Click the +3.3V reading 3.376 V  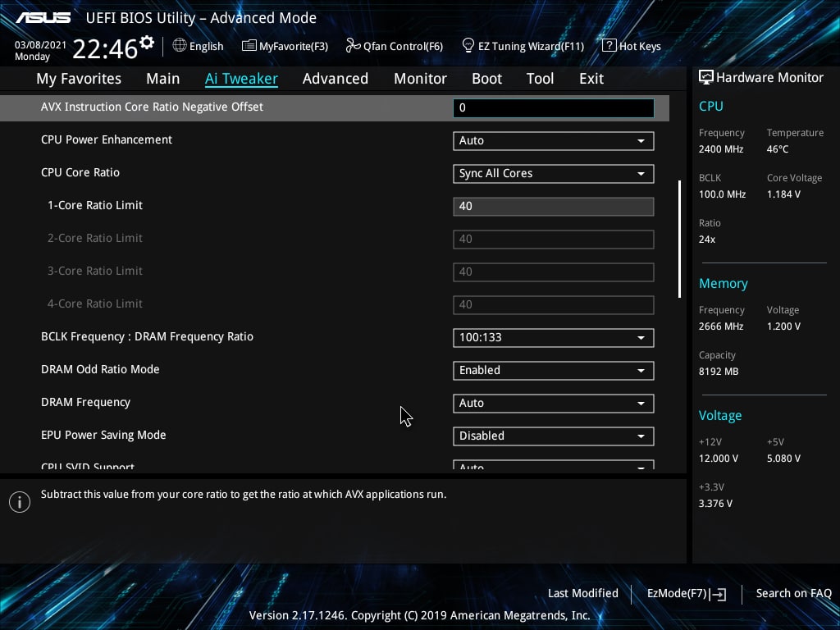click(x=715, y=504)
